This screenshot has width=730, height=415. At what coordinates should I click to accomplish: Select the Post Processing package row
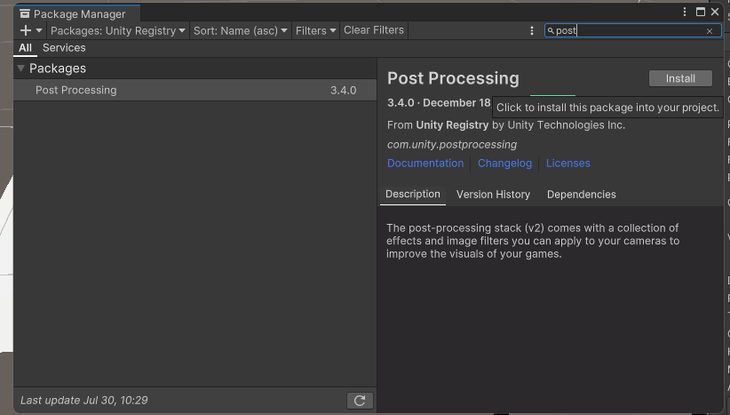[195, 90]
